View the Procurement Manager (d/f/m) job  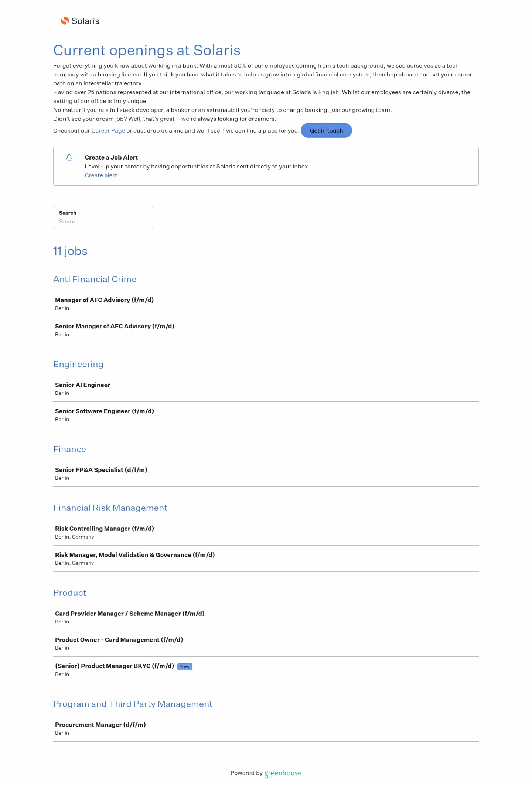click(x=100, y=725)
